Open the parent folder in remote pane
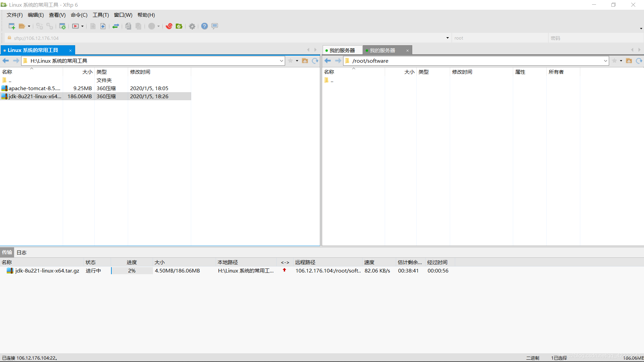 pyautogui.click(x=329, y=80)
